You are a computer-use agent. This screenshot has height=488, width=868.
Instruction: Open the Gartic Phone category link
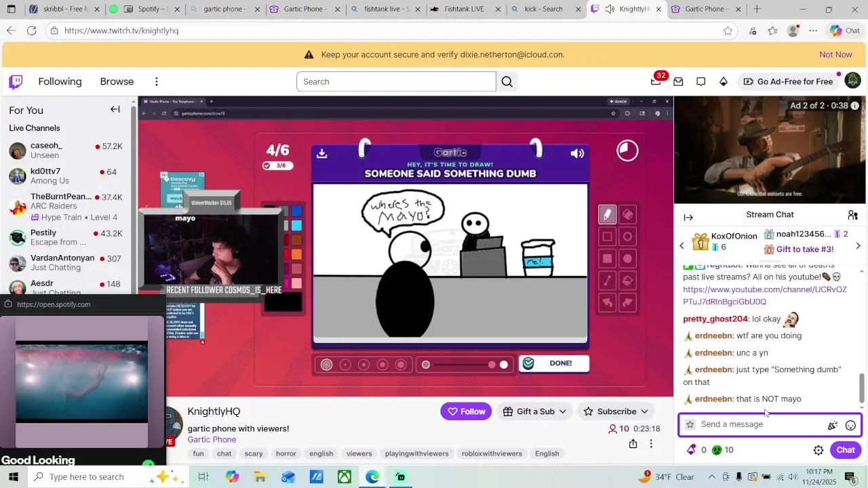tap(212, 439)
